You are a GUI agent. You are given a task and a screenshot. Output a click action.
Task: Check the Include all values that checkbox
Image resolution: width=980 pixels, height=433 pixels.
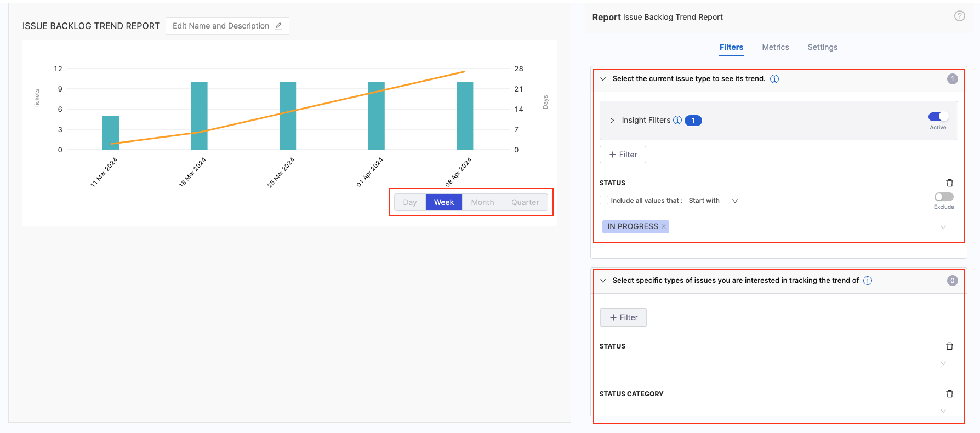tap(604, 201)
